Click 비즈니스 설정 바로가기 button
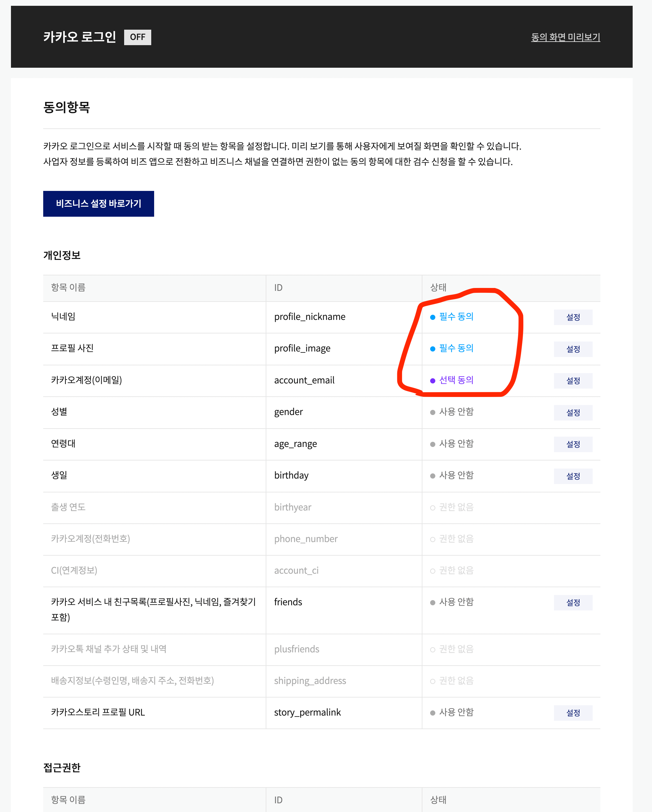Image resolution: width=652 pixels, height=812 pixels. coord(98,204)
